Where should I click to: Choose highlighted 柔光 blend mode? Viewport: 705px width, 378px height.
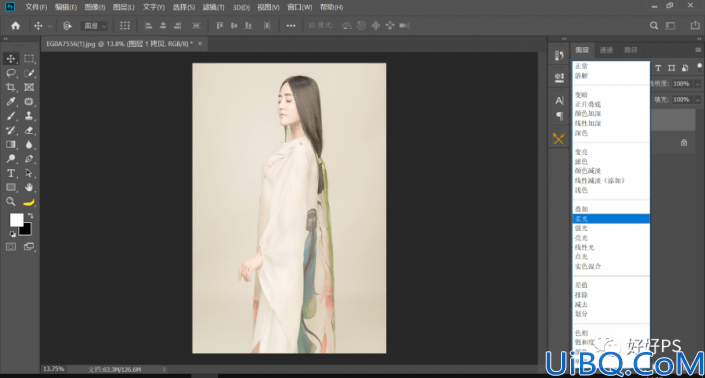[611, 219]
